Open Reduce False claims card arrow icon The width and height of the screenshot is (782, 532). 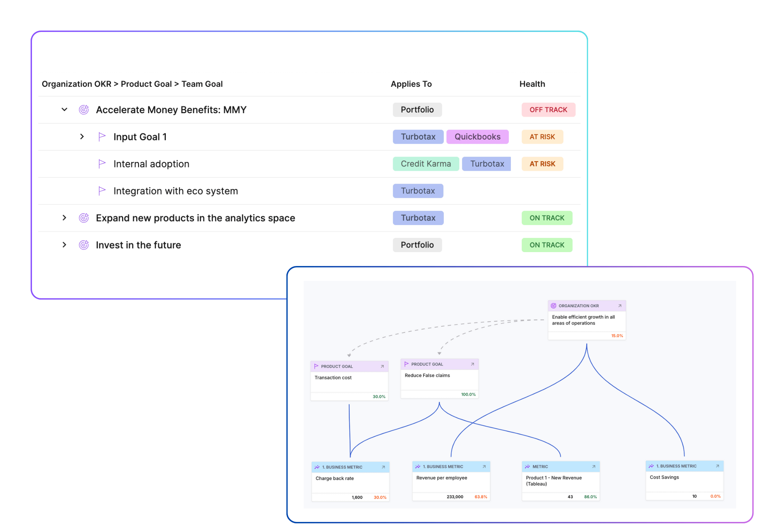472,364
